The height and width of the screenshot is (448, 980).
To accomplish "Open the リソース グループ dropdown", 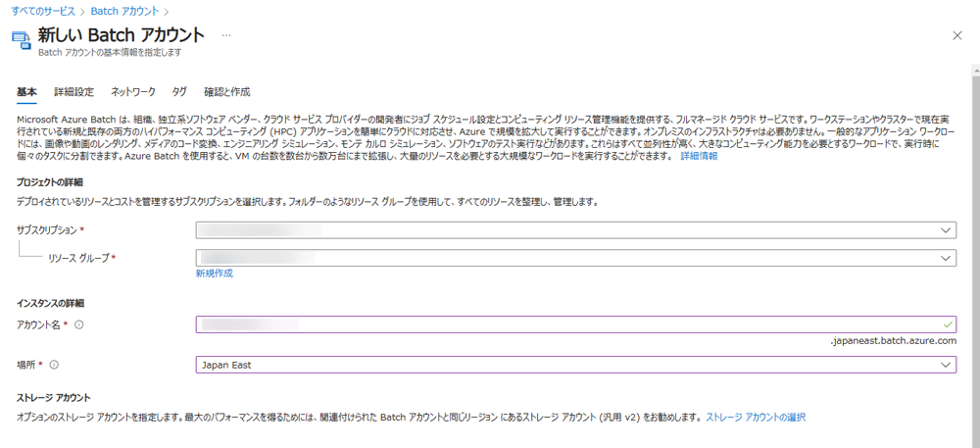I will coord(575,258).
